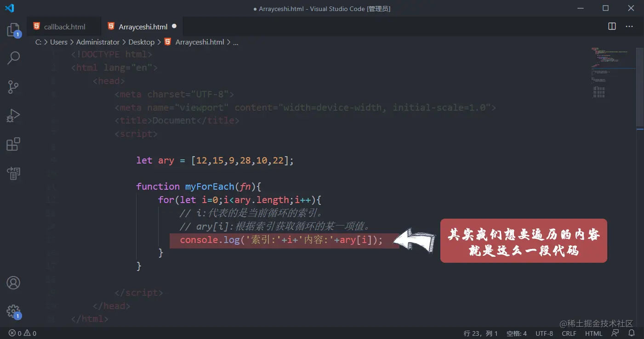Screen dimensions: 644x339
Task: Open the Accounts menu icon
Action: [13, 282]
